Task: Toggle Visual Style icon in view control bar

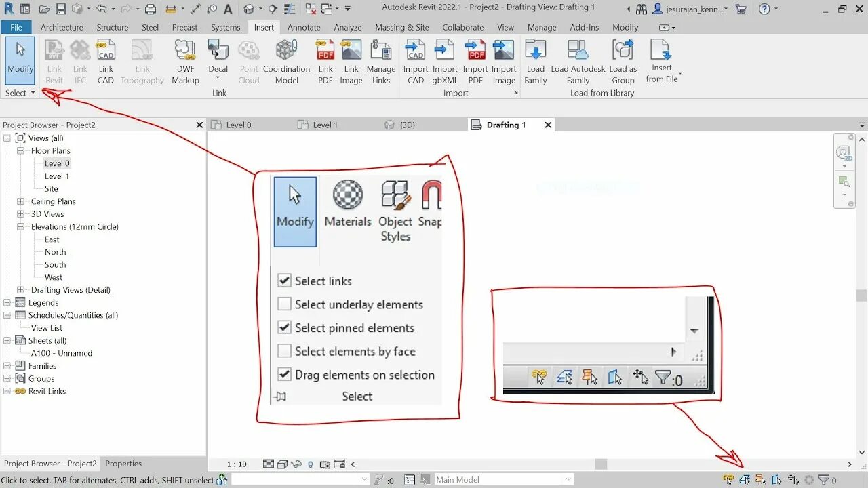Action: pyautogui.click(x=282, y=464)
